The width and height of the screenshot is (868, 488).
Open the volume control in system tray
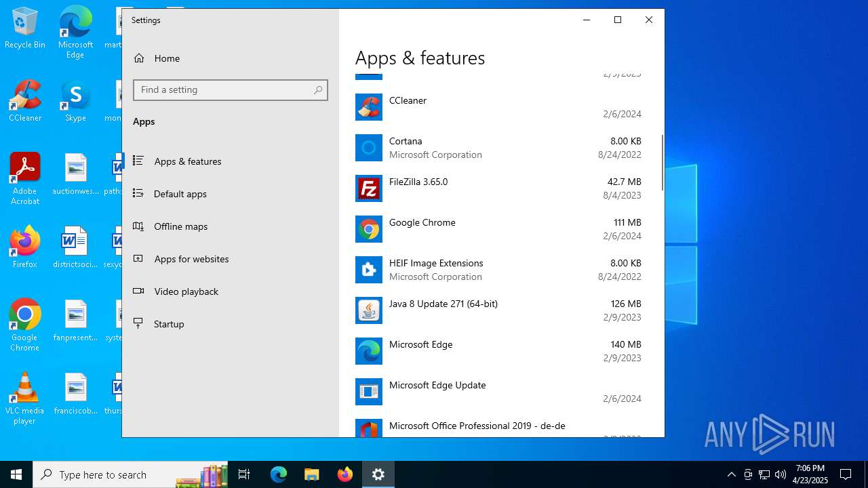(781, 474)
